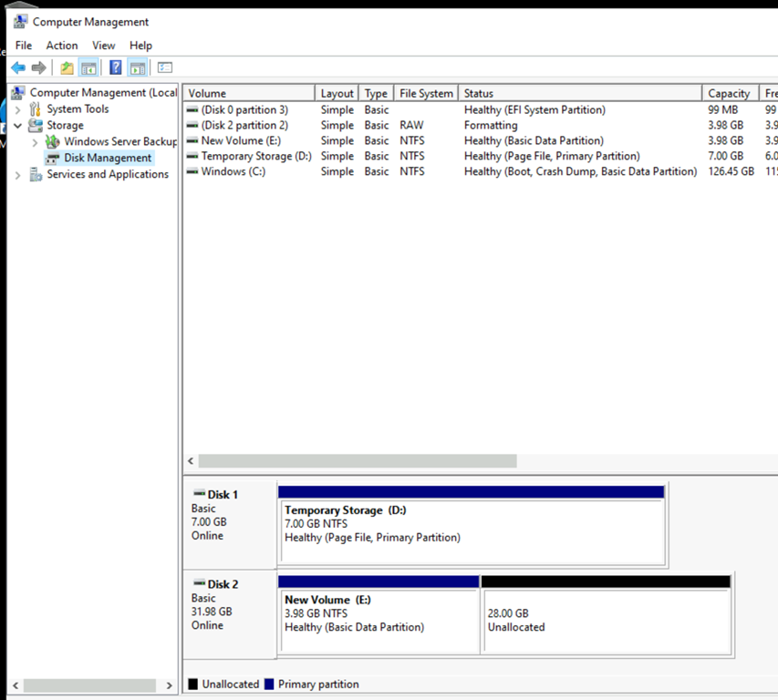
Task: Select Disk Management in the tree
Action: pos(107,159)
